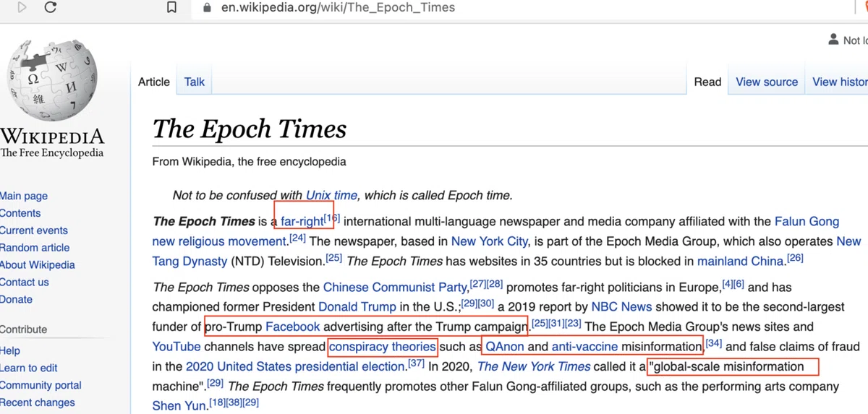The width and height of the screenshot is (868, 414).
Task: Follow the Unix time hatnote link
Action: click(331, 195)
